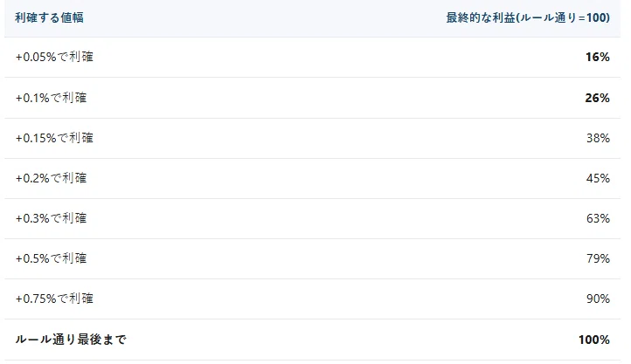Select the +0.75%で利確 row label
This screenshot has width=631, height=364.
(x=54, y=299)
